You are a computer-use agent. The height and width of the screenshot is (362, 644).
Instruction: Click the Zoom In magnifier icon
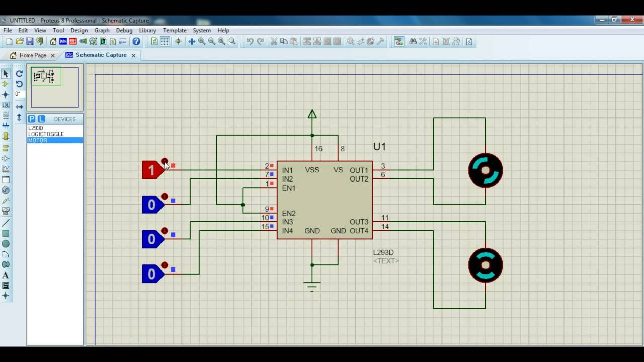(x=202, y=42)
